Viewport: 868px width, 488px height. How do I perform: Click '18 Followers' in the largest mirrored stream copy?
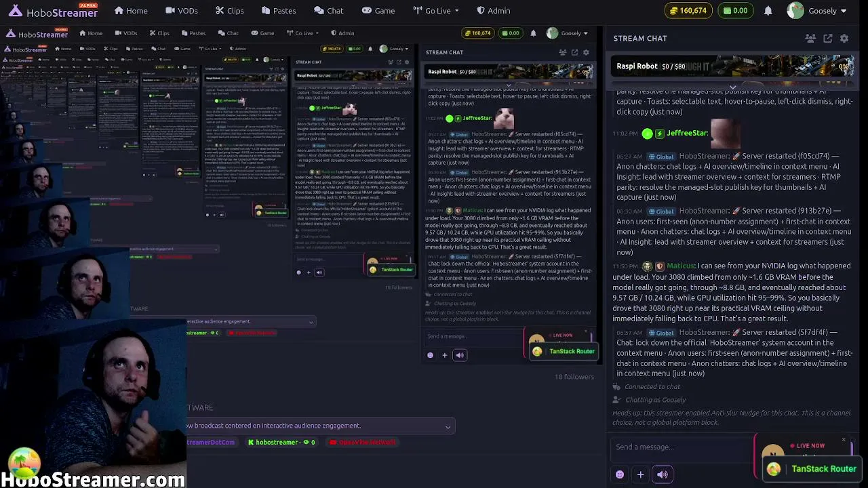574,377
